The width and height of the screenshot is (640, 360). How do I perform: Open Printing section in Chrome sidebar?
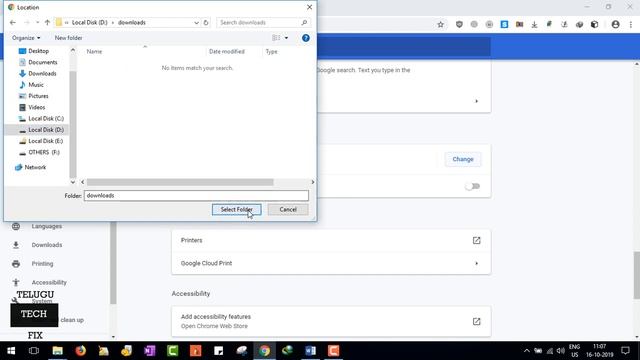click(42, 264)
